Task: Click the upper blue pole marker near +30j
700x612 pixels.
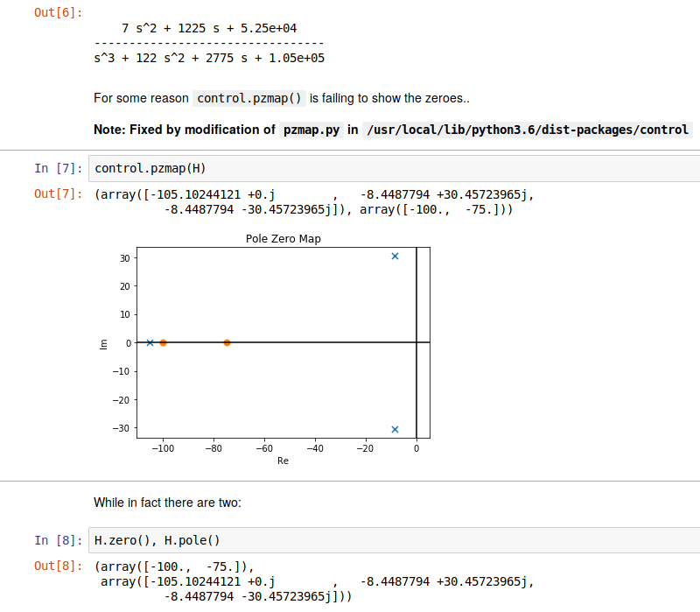Action: tap(395, 256)
